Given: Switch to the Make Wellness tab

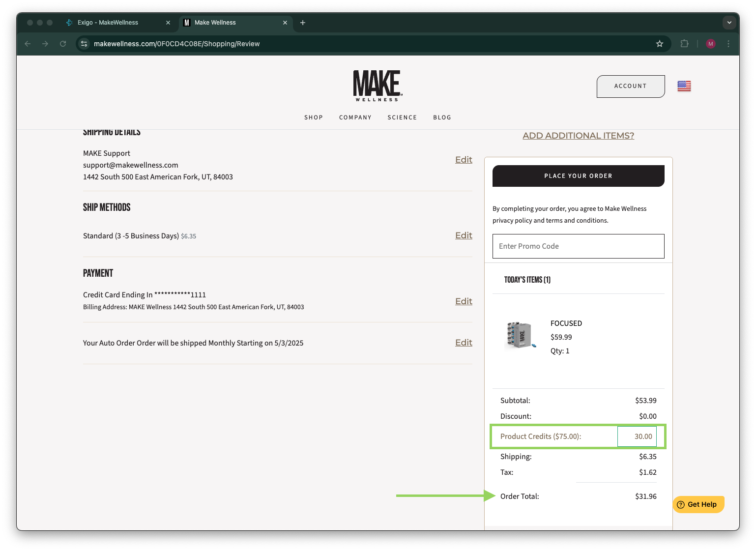Looking at the screenshot, I should (236, 23).
